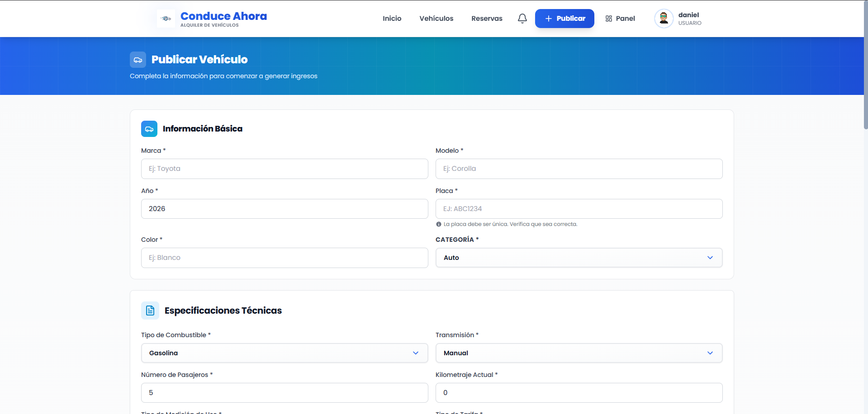Open the notifications bell
868x414 pixels.
(522, 19)
